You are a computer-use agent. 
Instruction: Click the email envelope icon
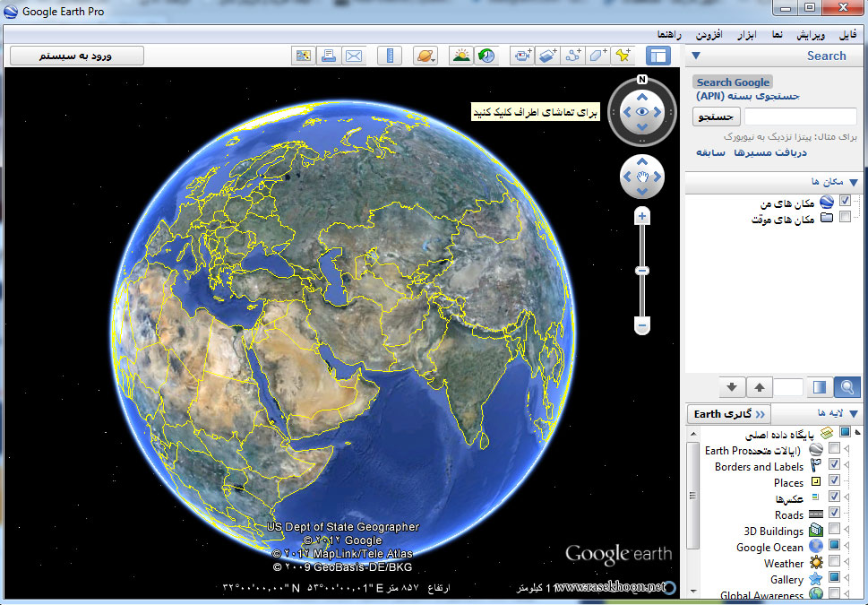(x=354, y=56)
